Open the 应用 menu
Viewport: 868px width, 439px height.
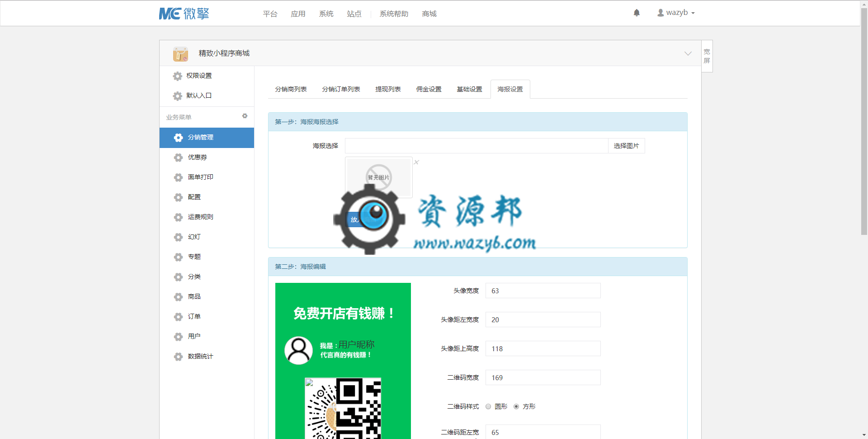tap(298, 14)
